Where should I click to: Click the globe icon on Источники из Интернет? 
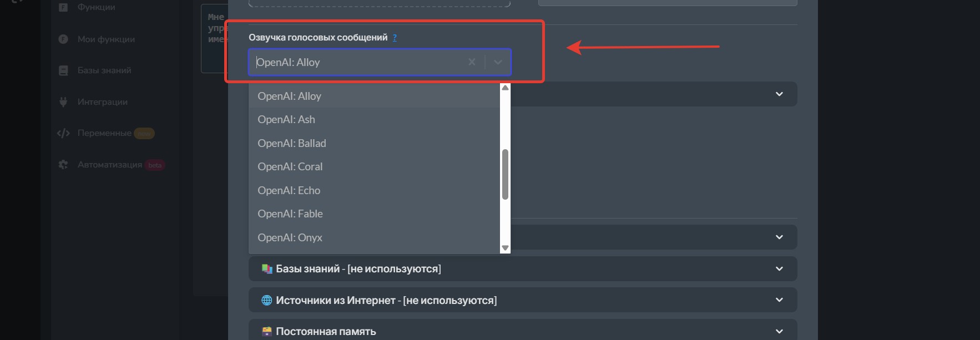point(267,300)
